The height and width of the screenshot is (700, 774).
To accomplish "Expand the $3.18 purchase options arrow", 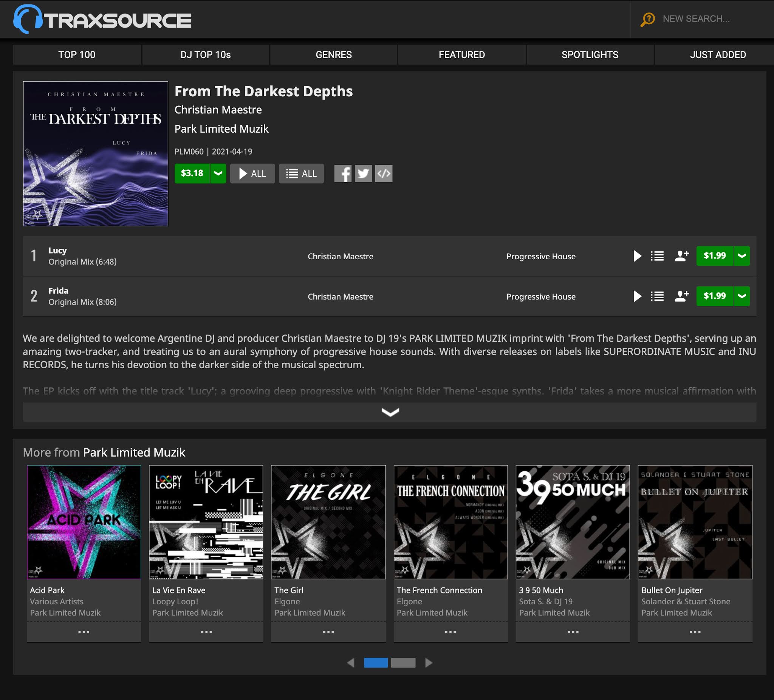I will click(x=218, y=173).
